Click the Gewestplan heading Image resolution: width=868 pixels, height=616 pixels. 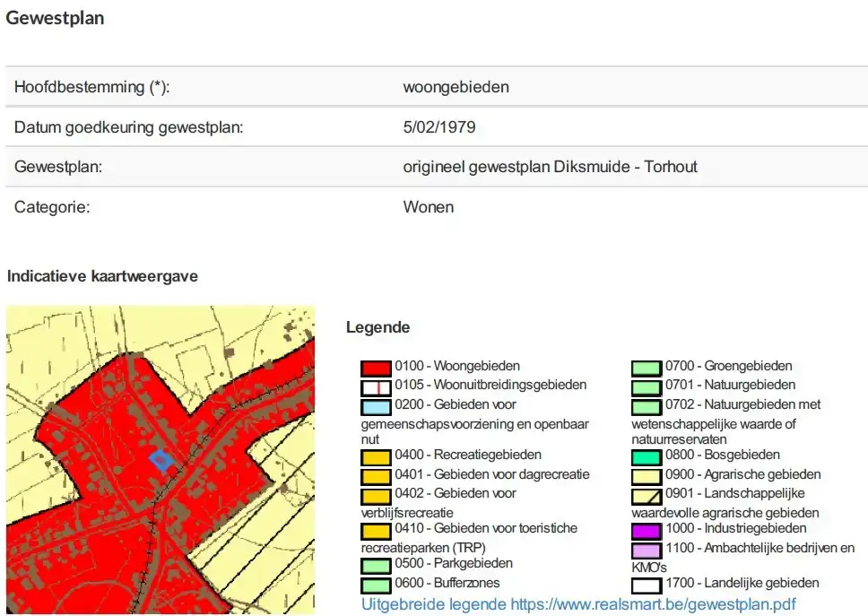[55, 17]
